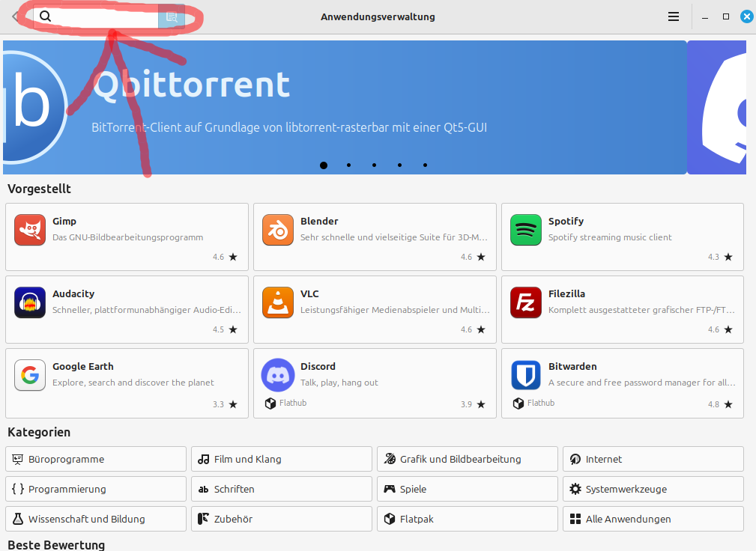This screenshot has height=551, width=756.
Task: Click the Programmierung category label
Action: (67, 490)
